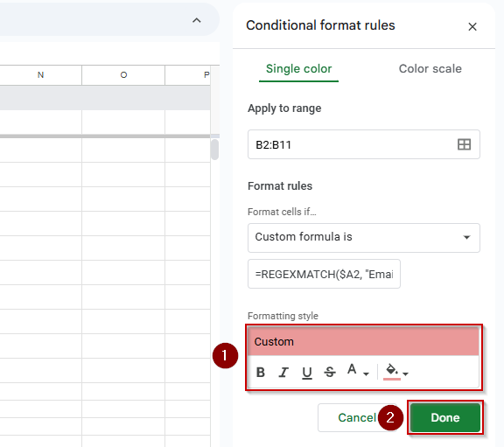Click the Done button
The width and height of the screenshot is (504, 447).
pyautogui.click(x=445, y=417)
